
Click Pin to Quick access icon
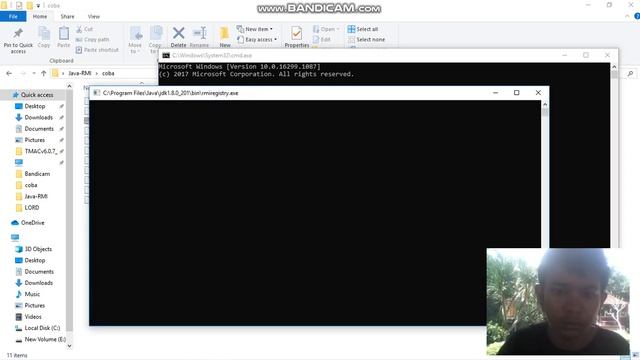pyautogui.click(x=18, y=33)
